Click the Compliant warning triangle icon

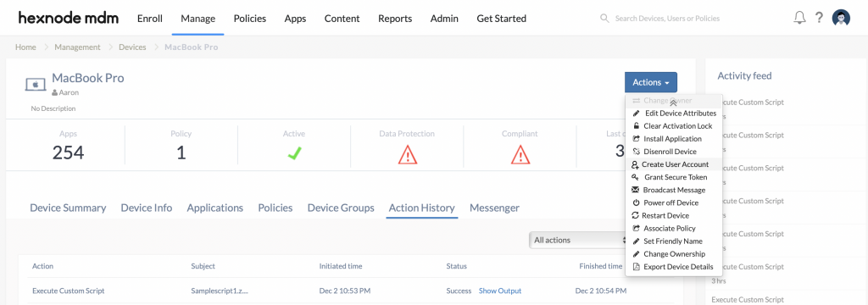point(520,154)
